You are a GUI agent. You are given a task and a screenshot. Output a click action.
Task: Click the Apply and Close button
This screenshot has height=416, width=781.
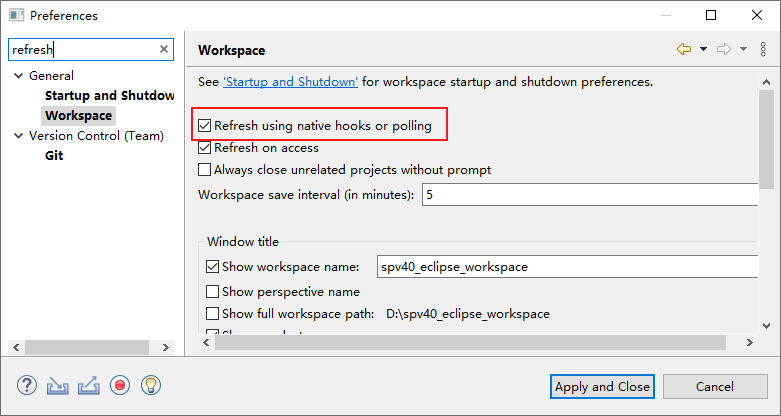[602, 386]
